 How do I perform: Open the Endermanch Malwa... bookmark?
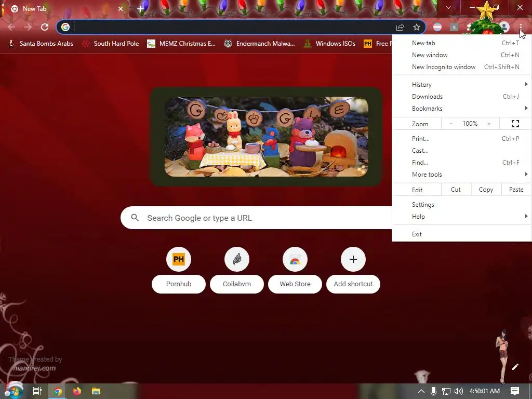coord(260,44)
